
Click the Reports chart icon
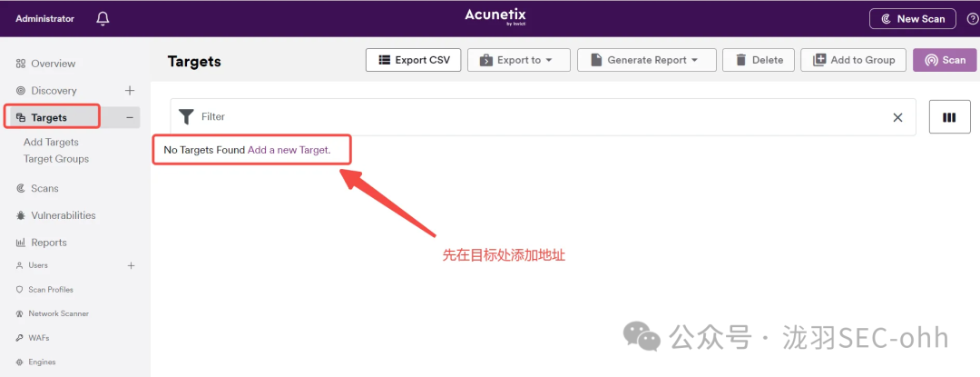21,243
